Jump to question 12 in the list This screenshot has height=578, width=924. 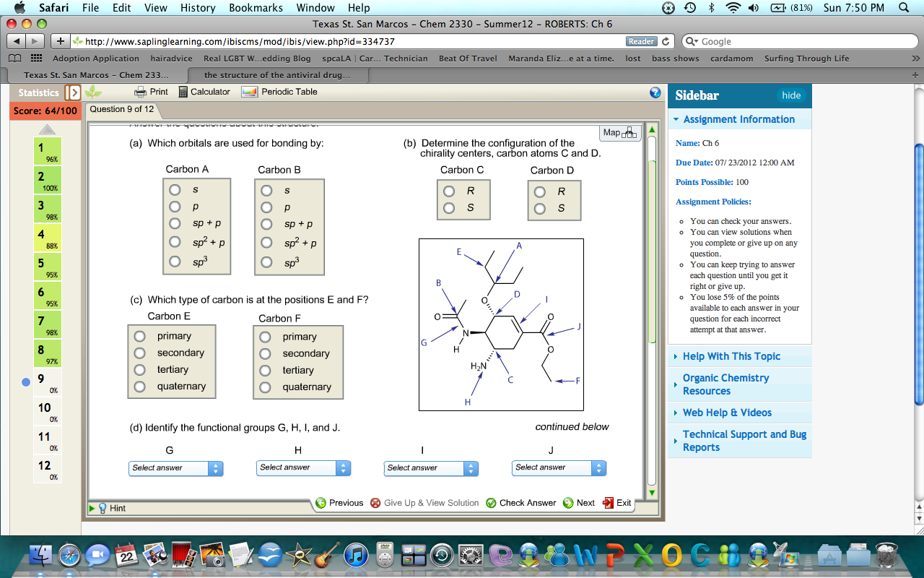pyautogui.click(x=48, y=469)
